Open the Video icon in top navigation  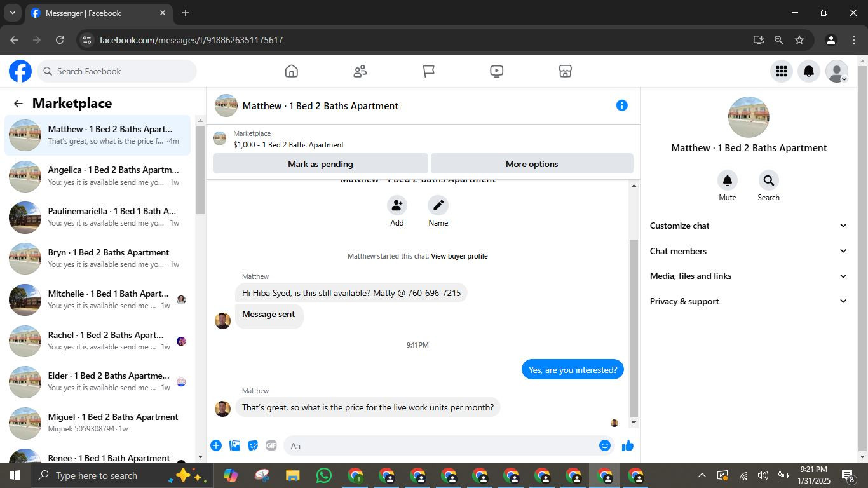pos(497,71)
